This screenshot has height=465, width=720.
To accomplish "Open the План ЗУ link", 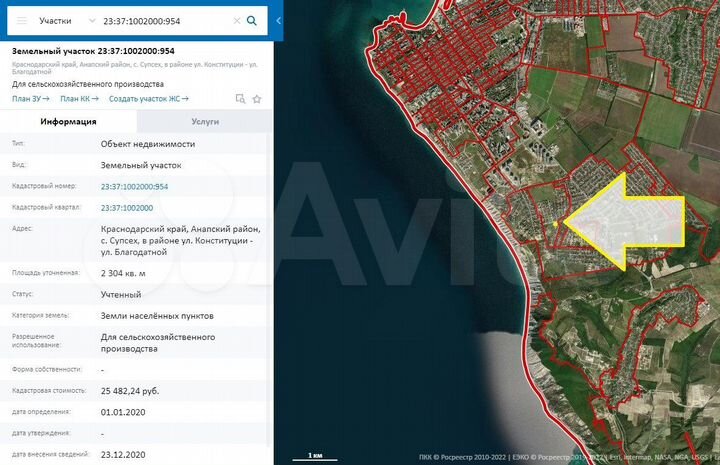I will [31, 99].
